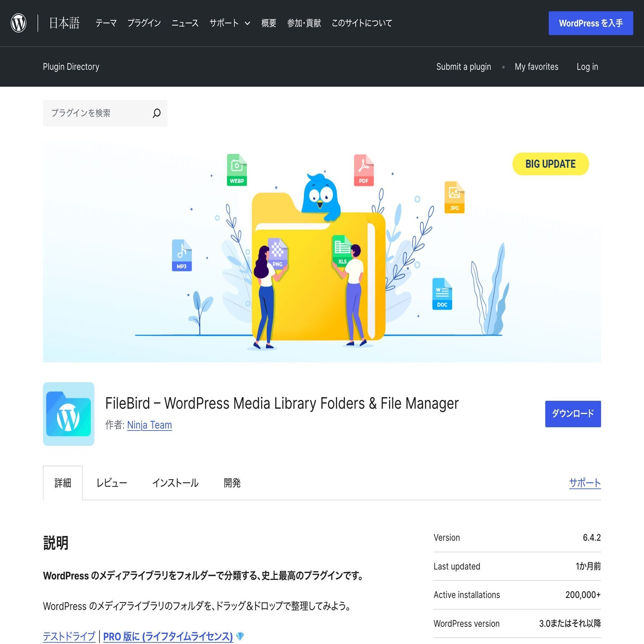Click the search magnifier icon
The image size is (644, 644).
point(156,113)
